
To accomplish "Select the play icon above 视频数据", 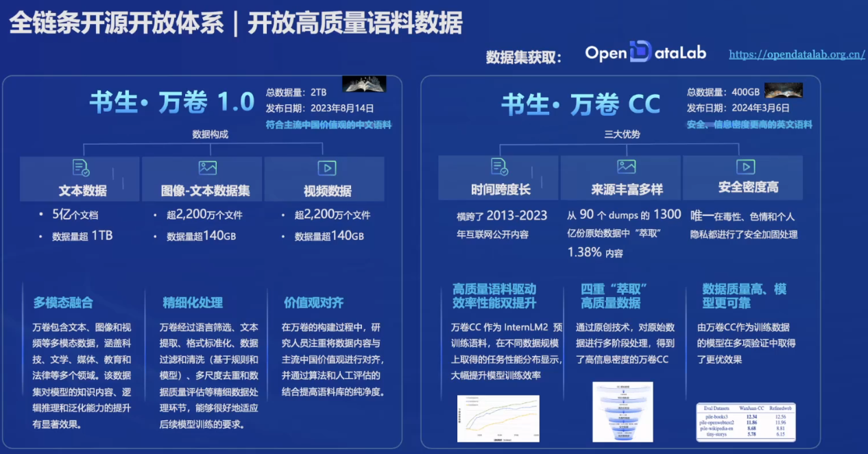I will pos(327,168).
